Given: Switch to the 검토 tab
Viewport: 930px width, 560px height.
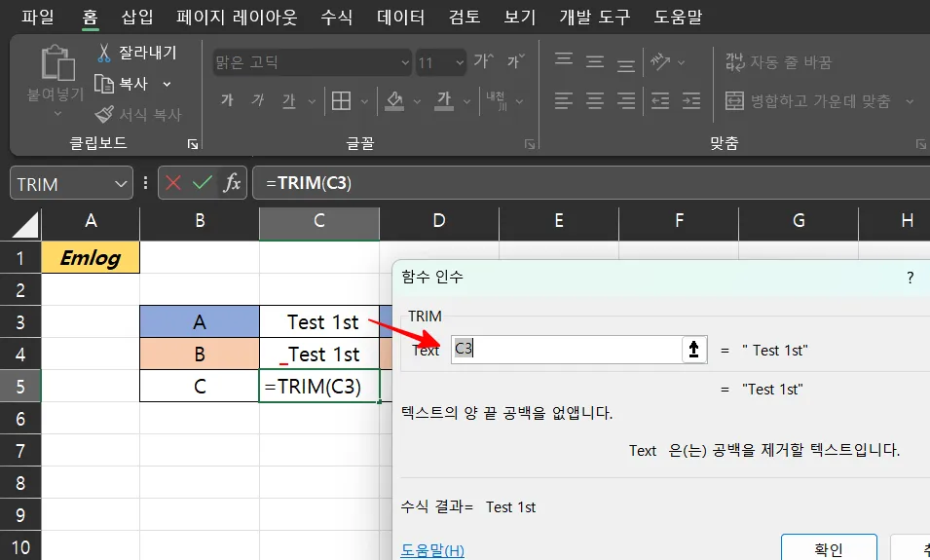Looking at the screenshot, I should pos(465,17).
